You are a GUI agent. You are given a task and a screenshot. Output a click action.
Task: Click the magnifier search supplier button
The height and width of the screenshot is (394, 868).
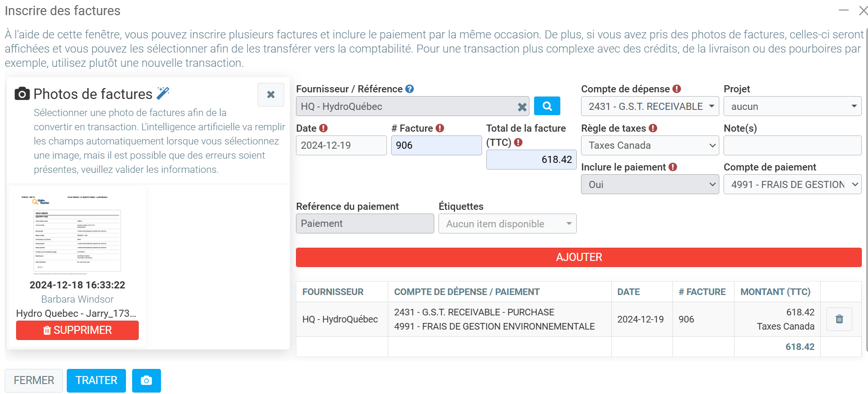547,106
